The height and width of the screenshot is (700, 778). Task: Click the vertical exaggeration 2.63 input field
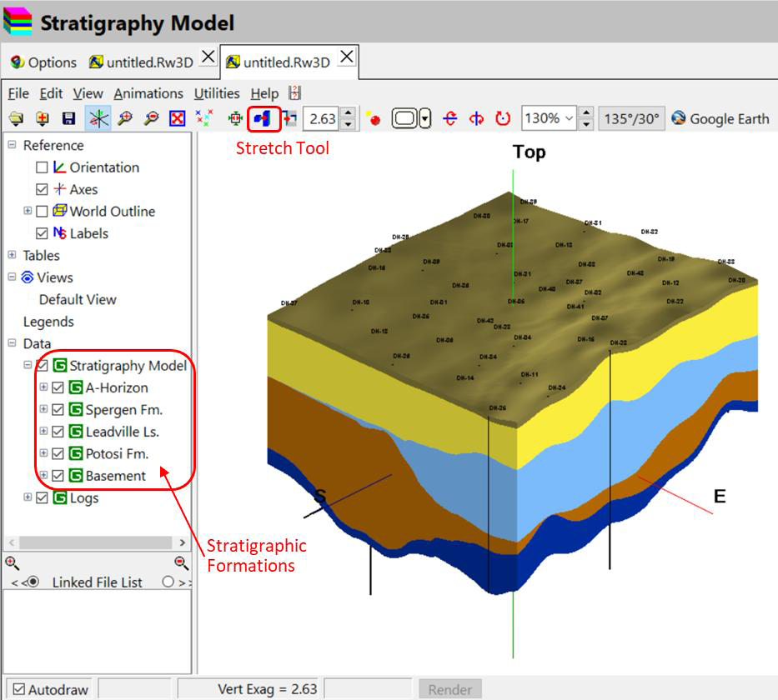pyautogui.click(x=322, y=119)
